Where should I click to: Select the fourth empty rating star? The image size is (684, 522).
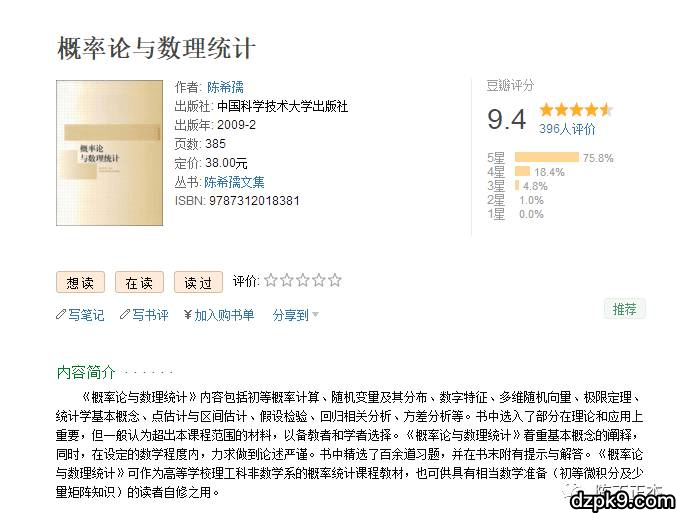319,280
